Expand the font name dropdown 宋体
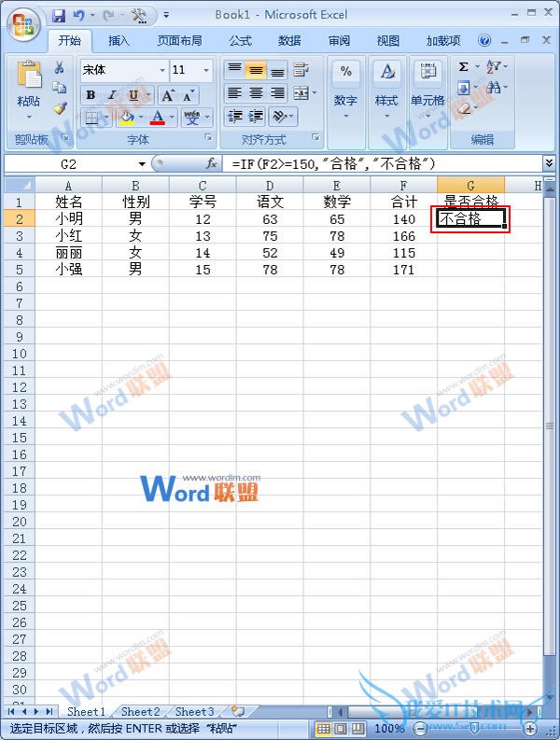 click(162, 70)
